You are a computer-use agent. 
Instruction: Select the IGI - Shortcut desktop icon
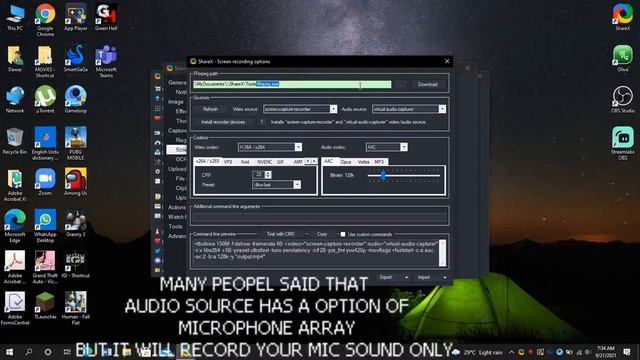pyautogui.click(x=76, y=264)
